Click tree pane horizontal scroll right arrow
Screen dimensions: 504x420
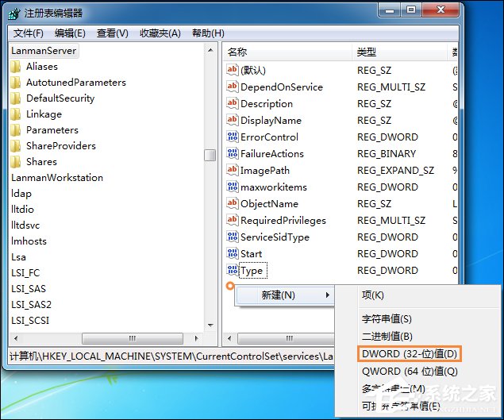196,338
